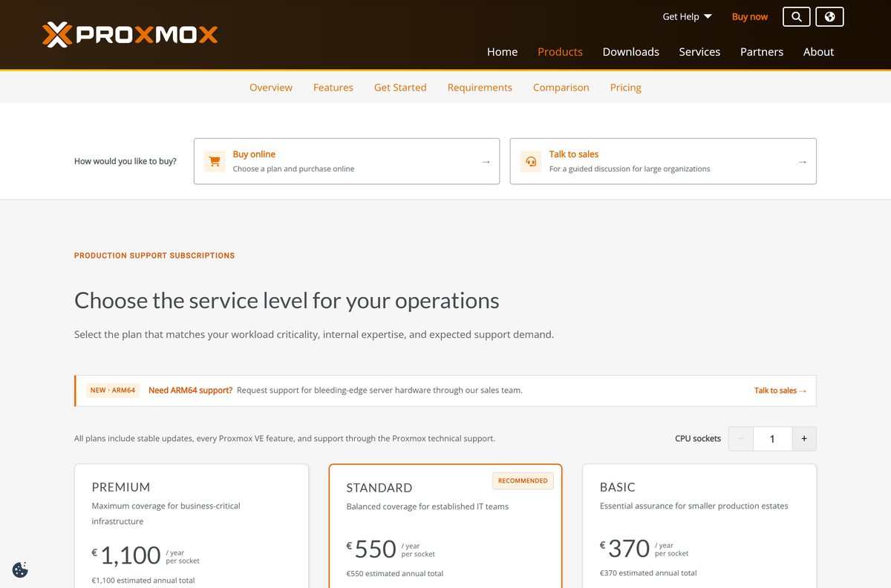Click 'Choose the service level' heading
Viewport: 891px width, 588px height.
coord(287,301)
